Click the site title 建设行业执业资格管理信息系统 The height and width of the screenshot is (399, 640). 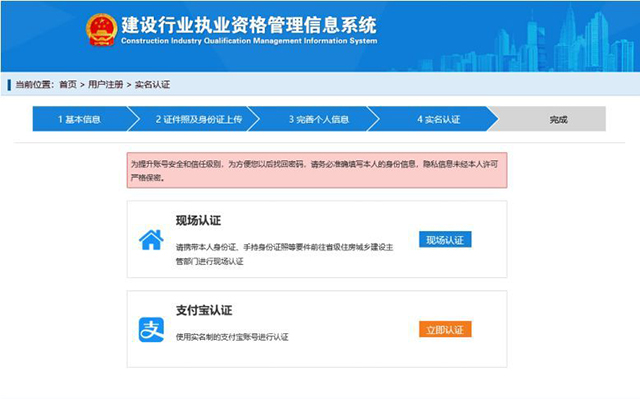(x=249, y=25)
